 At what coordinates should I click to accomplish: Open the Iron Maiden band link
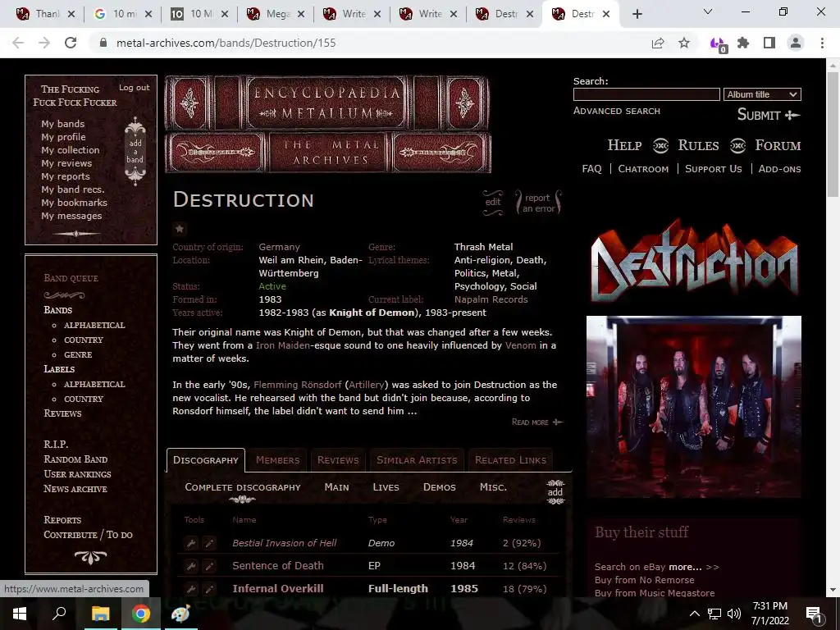283,345
